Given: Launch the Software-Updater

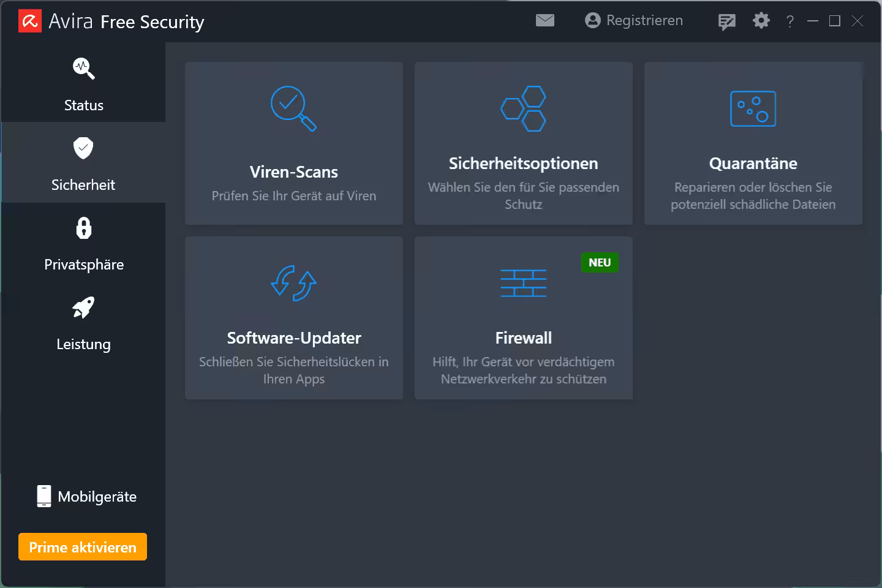Looking at the screenshot, I should click(293, 318).
